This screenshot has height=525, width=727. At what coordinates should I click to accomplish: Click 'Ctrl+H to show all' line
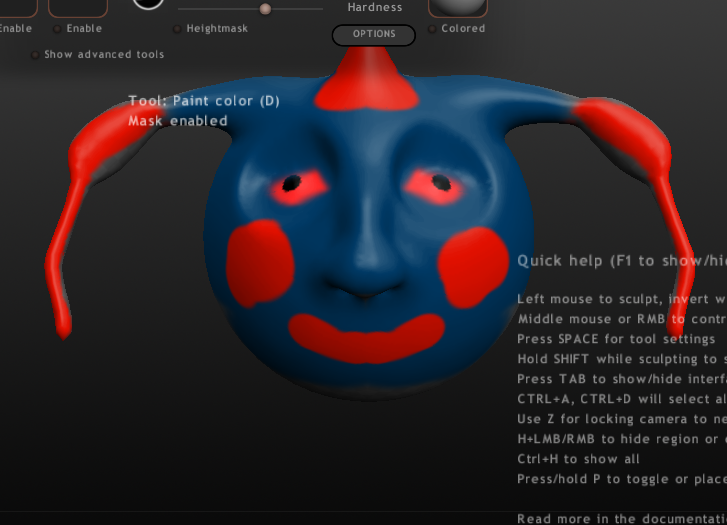click(578, 459)
